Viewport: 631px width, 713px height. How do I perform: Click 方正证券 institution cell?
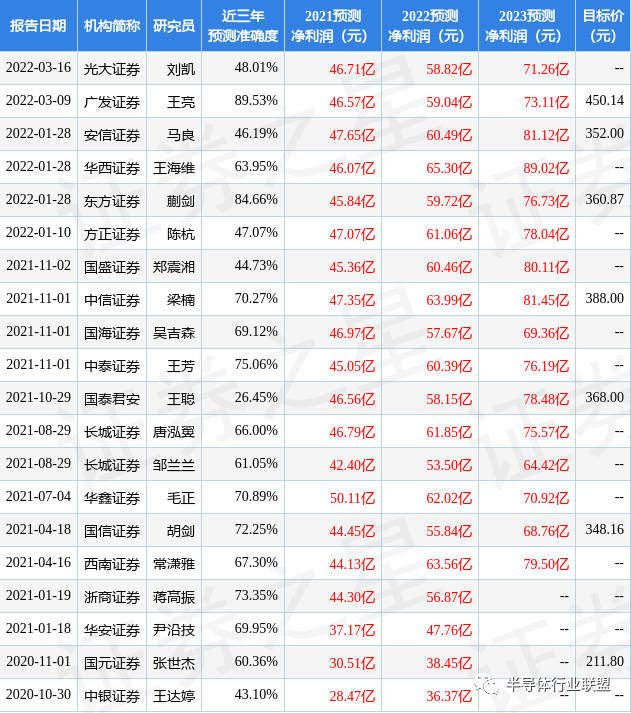click(x=112, y=234)
